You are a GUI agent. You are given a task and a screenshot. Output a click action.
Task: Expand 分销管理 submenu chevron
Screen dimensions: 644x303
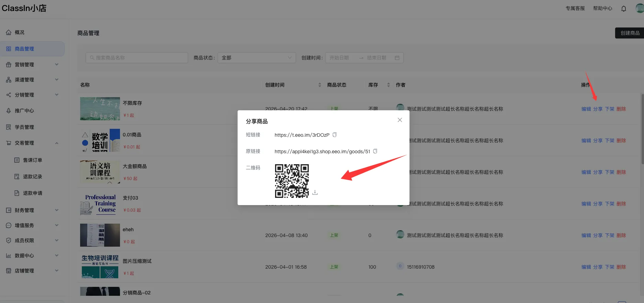pyautogui.click(x=57, y=95)
